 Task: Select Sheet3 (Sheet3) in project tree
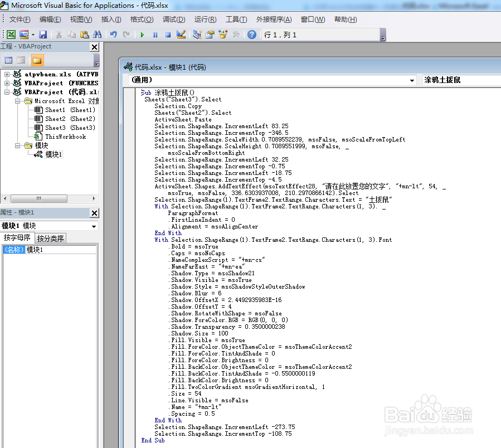[70, 128]
